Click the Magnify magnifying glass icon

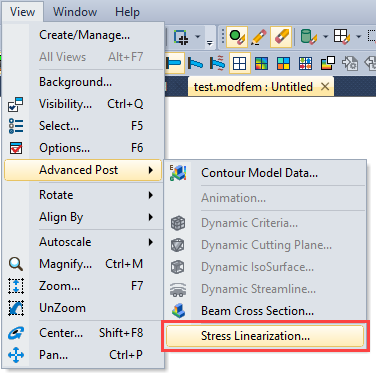click(x=16, y=264)
